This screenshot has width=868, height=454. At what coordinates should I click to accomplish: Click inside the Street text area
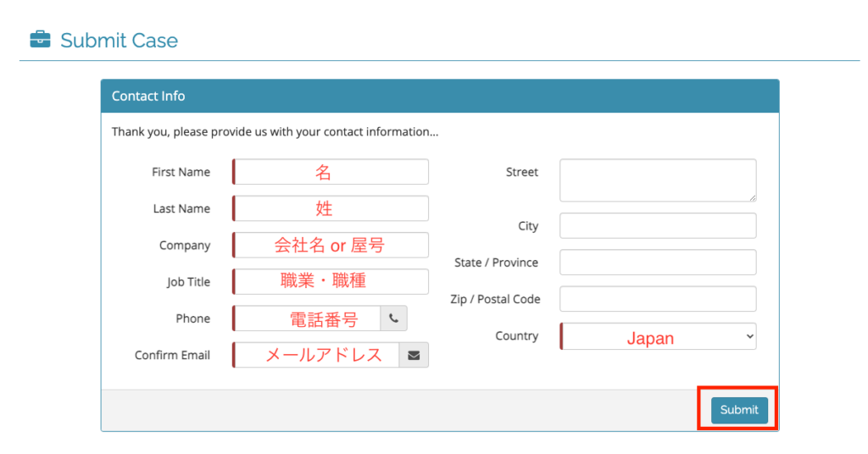coord(657,180)
